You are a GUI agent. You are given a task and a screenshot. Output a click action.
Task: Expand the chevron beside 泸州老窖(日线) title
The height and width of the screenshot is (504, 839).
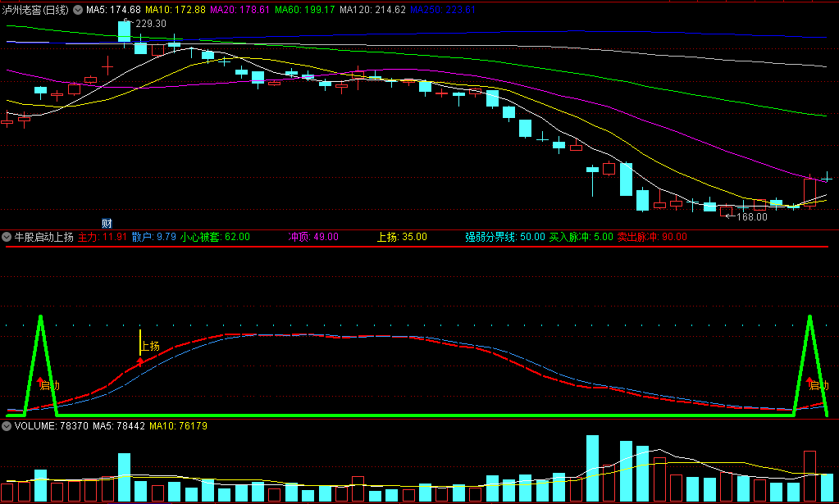pos(77,10)
